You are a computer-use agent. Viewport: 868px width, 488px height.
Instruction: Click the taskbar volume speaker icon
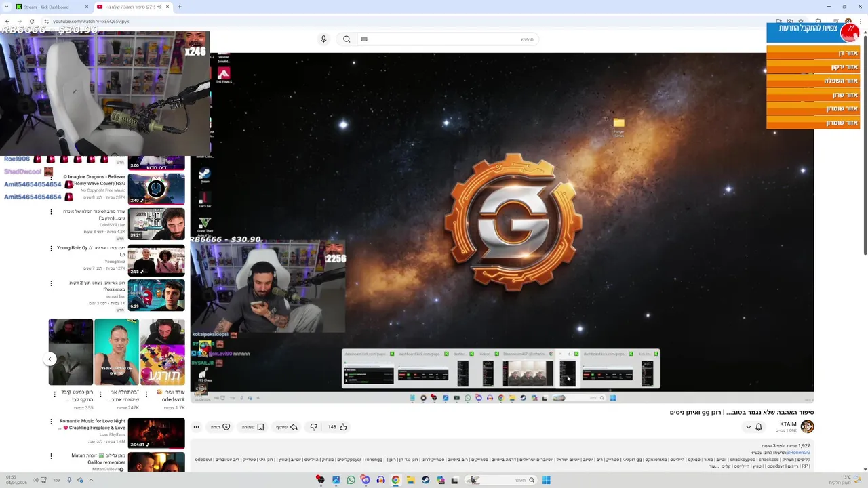(x=35, y=480)
